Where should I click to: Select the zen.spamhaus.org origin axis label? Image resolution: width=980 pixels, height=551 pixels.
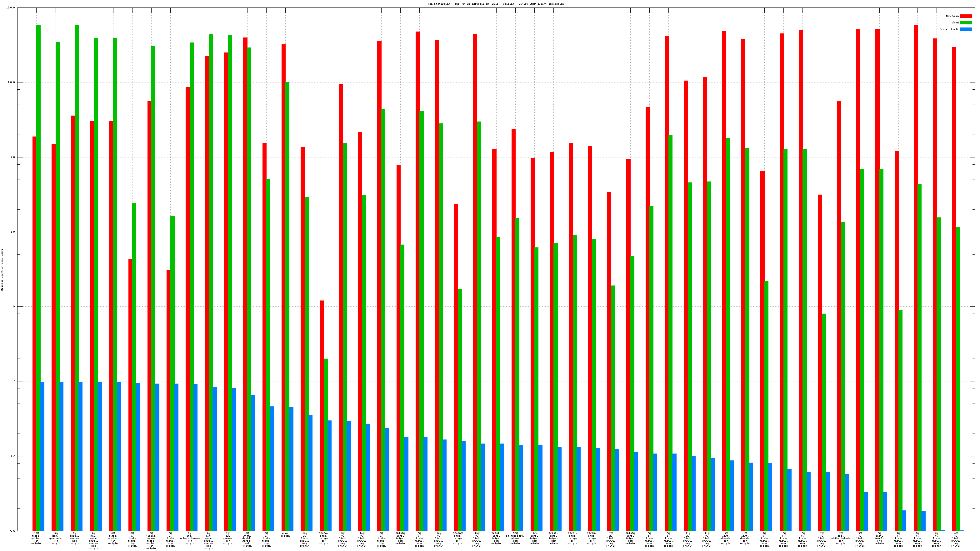(56, 539)
